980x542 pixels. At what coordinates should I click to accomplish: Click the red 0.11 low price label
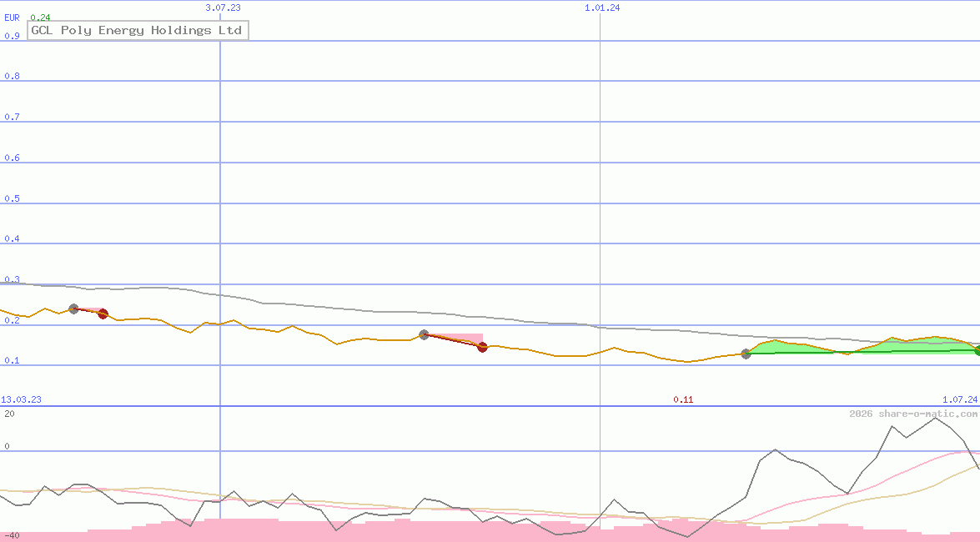point(684,399)
